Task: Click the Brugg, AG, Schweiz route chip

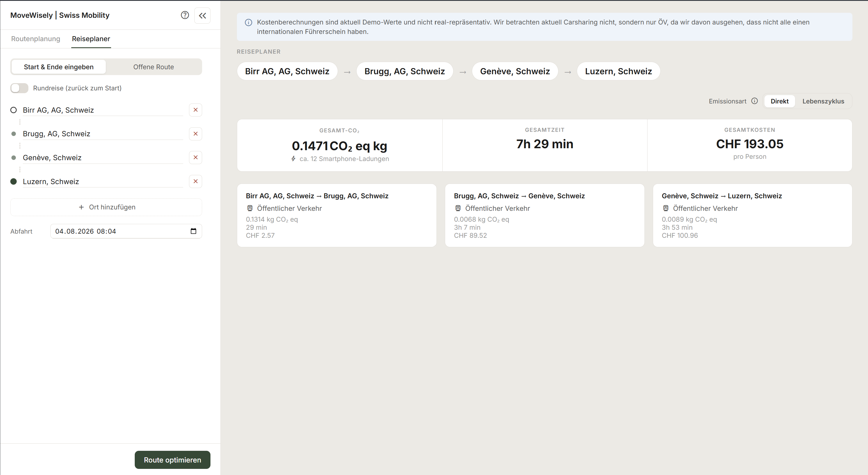Action: coord(405,71)
